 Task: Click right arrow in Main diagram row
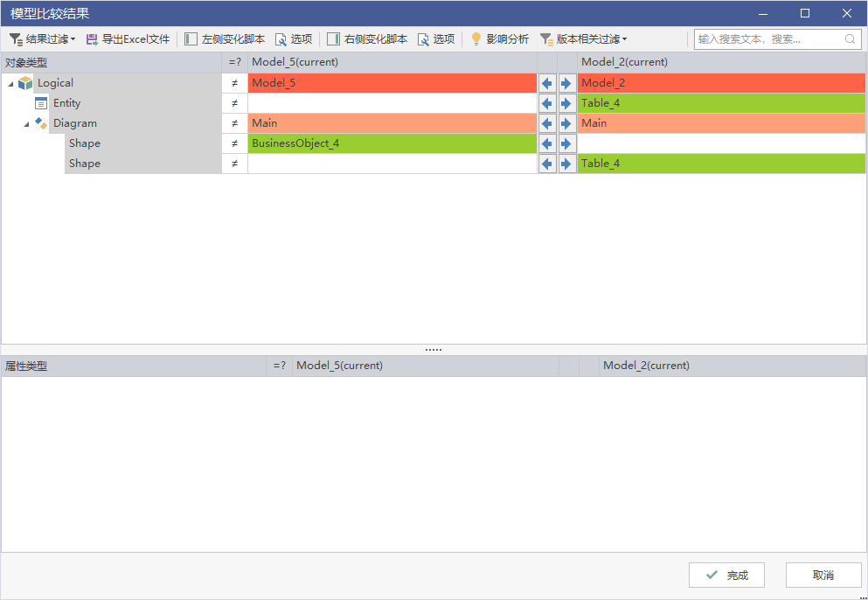pos(567,123)
